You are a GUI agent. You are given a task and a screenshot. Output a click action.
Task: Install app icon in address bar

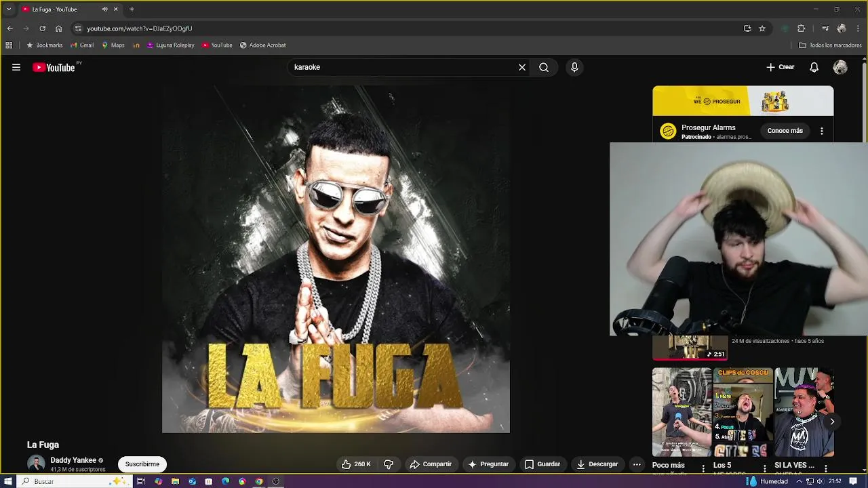coord(747,28)
